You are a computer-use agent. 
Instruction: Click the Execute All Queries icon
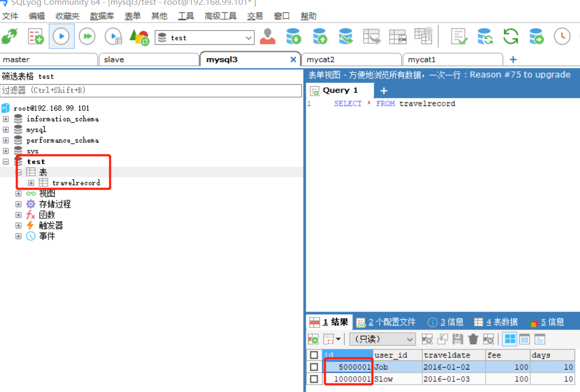tap(87, 36)
